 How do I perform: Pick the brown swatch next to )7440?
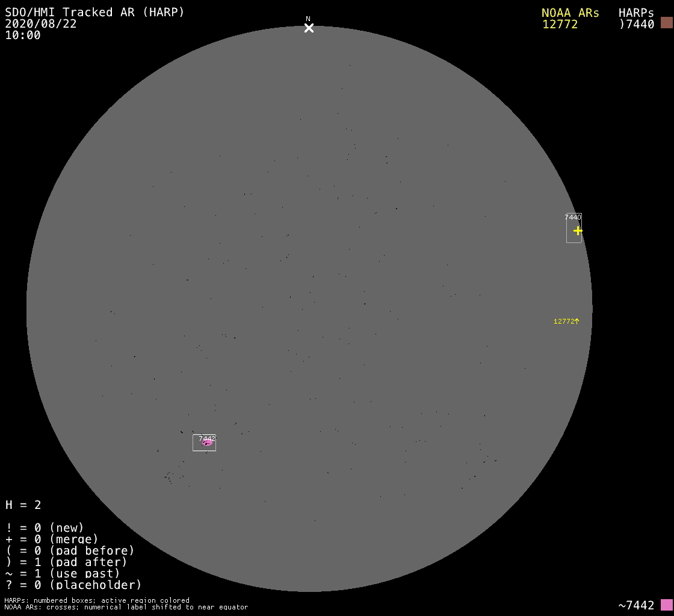(666, 23)
